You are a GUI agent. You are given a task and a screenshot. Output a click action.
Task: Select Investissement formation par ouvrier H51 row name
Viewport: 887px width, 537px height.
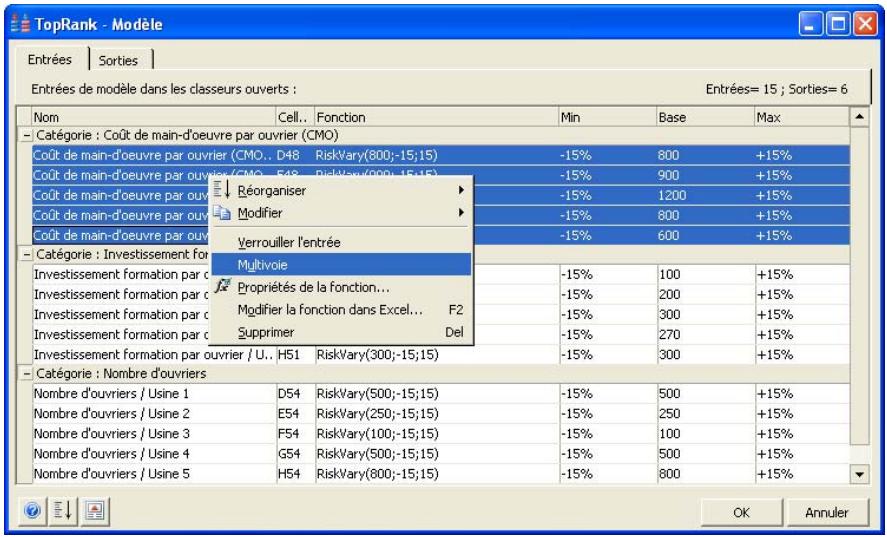pos(154,355)
